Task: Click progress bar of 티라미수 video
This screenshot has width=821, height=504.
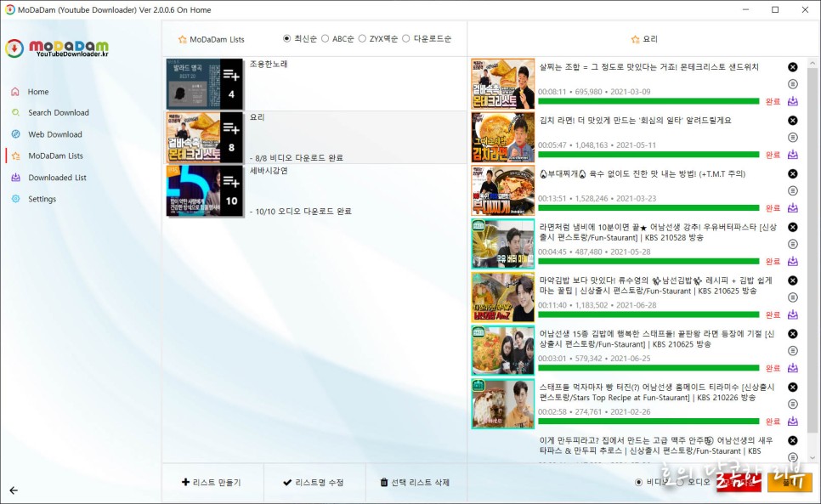Action: pos(648,422)
